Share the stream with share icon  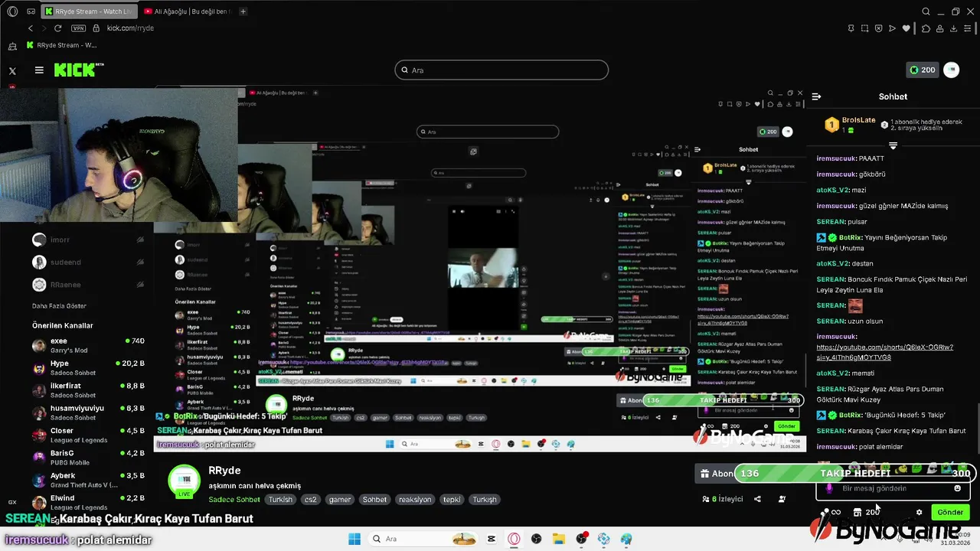pyautogui.click(x=757, y=499)
